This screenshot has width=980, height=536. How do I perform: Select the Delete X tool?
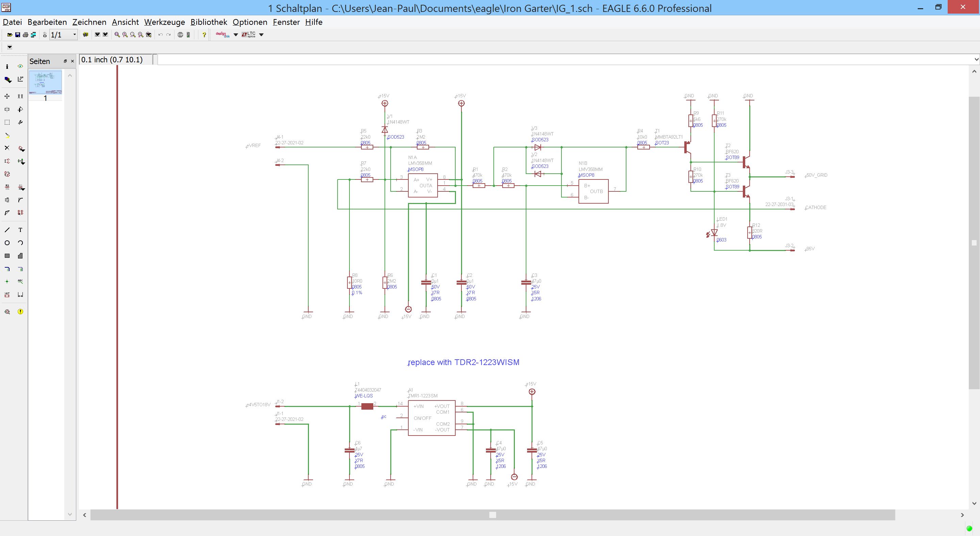pyautogui.click(x=7, y=148)
